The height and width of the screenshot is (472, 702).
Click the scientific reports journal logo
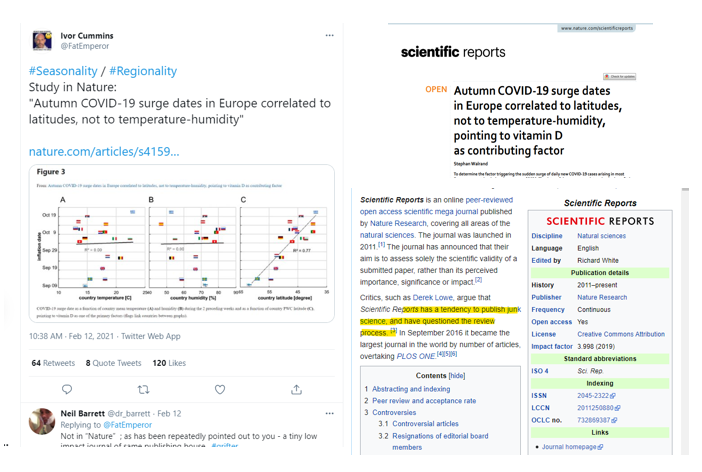pos(453,52)
